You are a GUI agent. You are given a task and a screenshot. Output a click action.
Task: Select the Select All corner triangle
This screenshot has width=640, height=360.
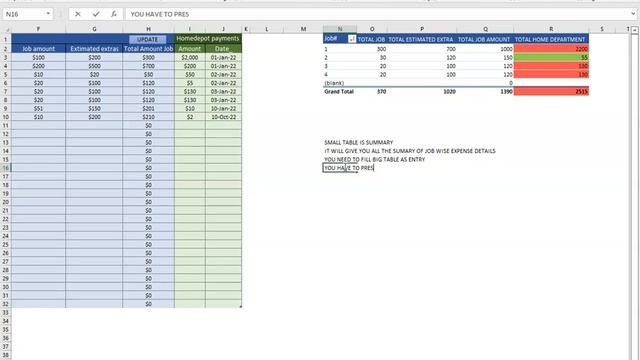(6, 29)
